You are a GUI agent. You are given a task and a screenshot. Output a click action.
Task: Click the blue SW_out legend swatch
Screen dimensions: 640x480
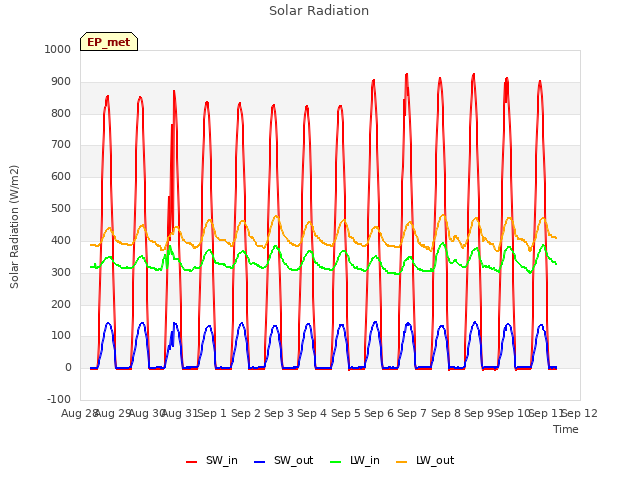[x=260, y=462]
